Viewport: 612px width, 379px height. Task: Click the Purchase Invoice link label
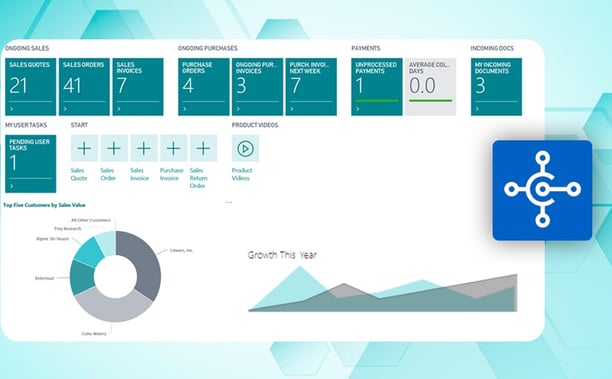pyautogui.click(x=171, y=174)
